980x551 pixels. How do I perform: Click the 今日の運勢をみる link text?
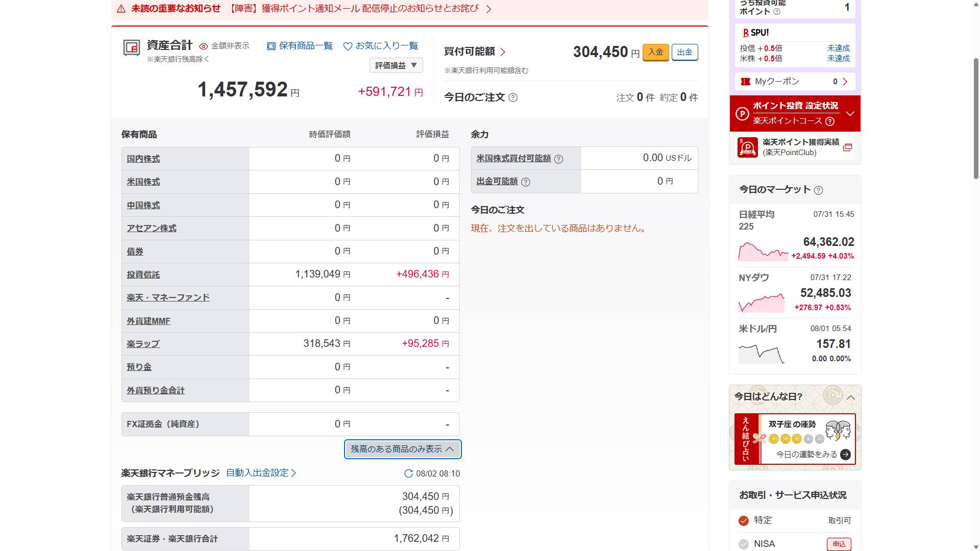[806, 455]
